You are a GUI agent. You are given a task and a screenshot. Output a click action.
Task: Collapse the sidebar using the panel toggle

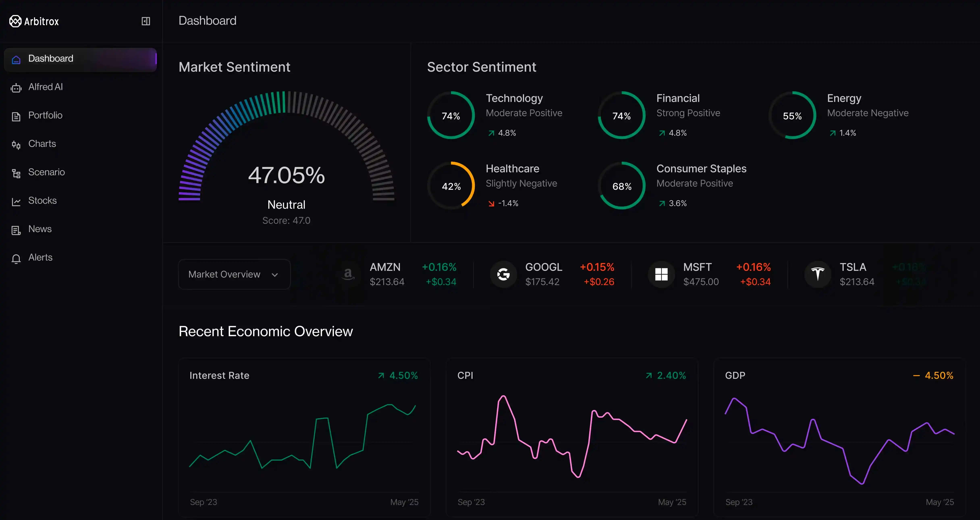point(146,21)
